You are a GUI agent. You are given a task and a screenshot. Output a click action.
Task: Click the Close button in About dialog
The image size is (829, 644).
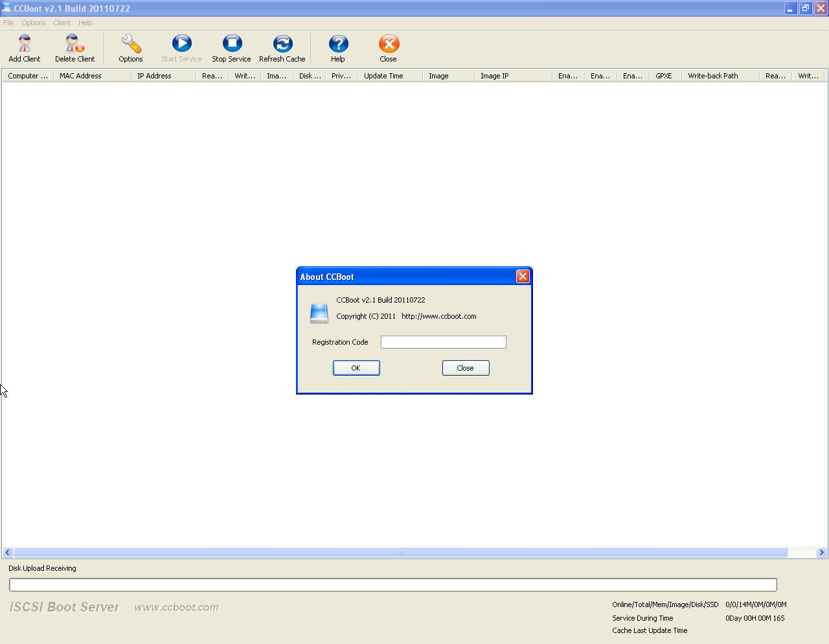click(x=466, y=368)
